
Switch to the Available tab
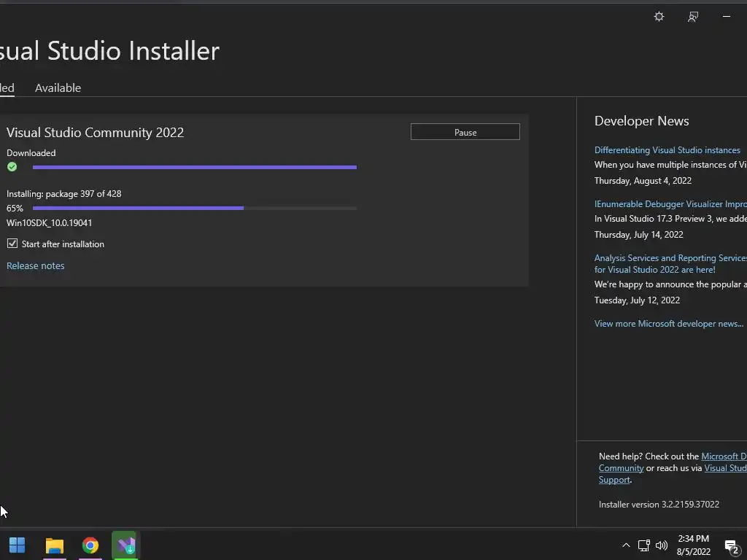click(x=58, y=88)
